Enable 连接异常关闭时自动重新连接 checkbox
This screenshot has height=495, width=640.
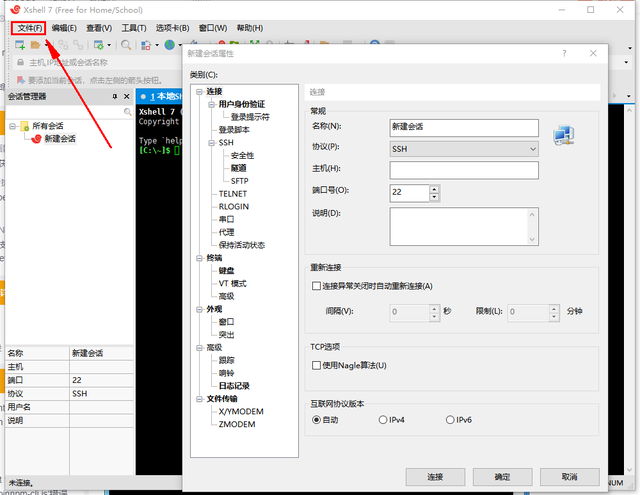click(316, 286)
